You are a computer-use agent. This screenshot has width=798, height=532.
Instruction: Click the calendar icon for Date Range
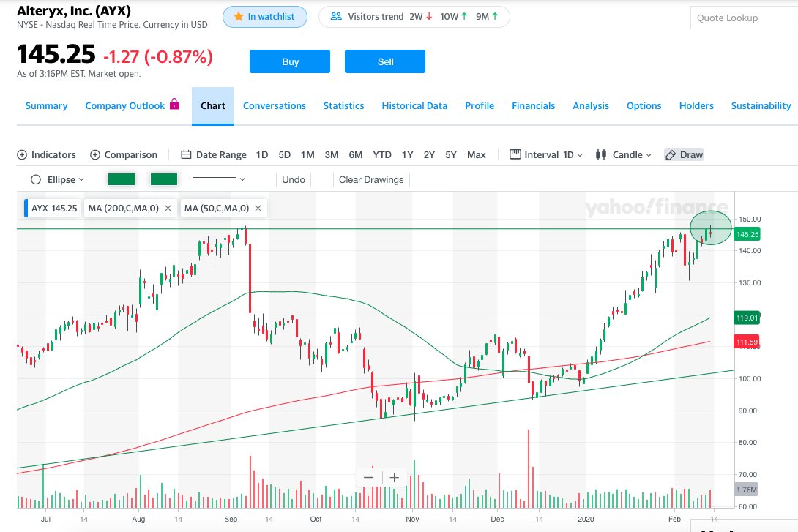pos(186,154)
